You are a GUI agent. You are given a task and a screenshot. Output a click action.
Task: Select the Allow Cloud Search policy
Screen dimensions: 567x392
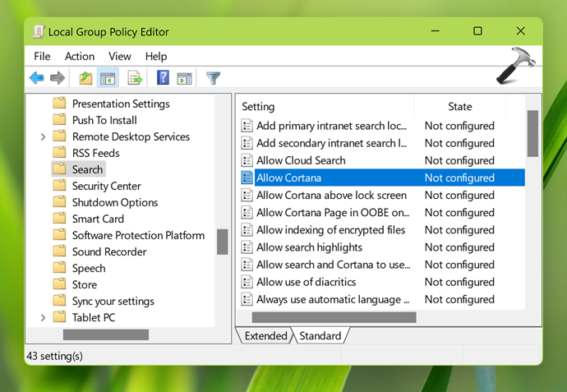(301, 160)
